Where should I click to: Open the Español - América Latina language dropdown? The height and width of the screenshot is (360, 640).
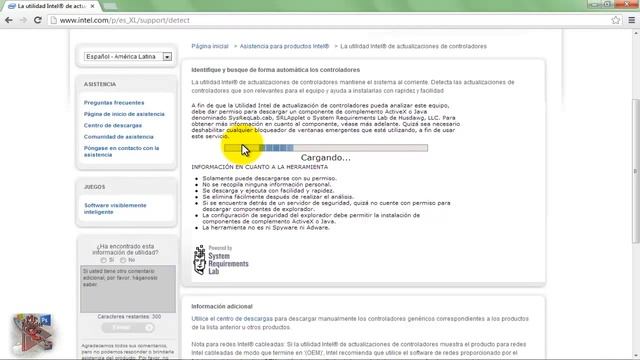[128, 56]
